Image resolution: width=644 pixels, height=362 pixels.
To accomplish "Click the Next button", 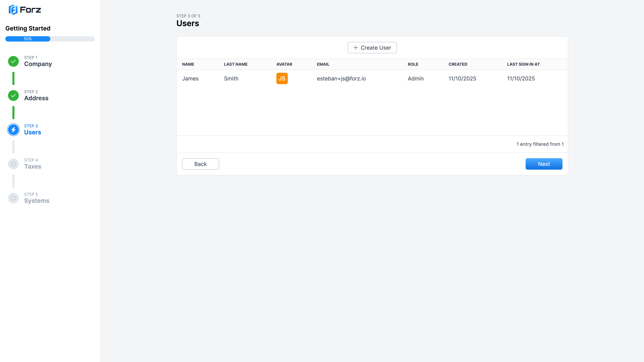I will point(544,164).
